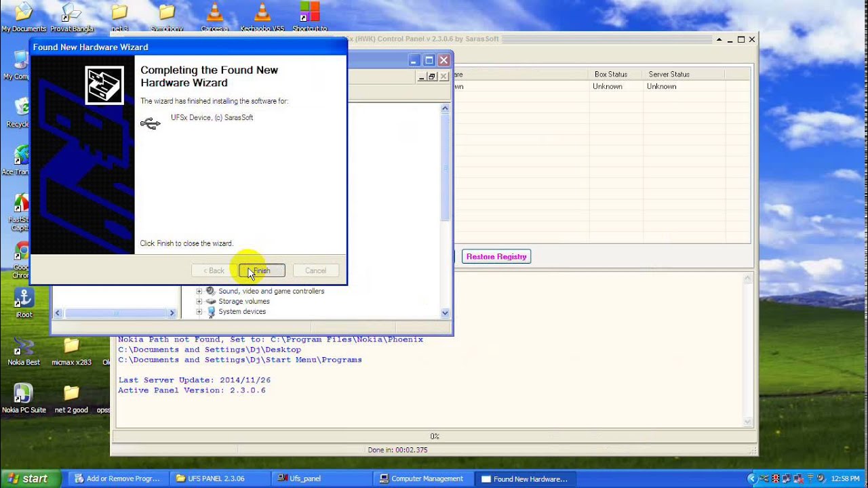Open the FastStone Capture desktop shortcut
868x488 pixels.
pyautogui.click(x=20, y=212)
